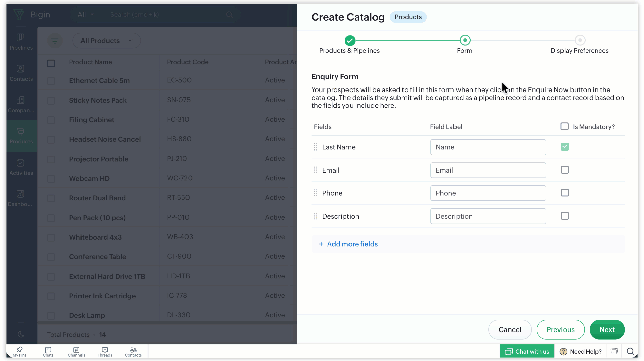
Task: Expand Add more fields
Action: [x=348, y=244]
